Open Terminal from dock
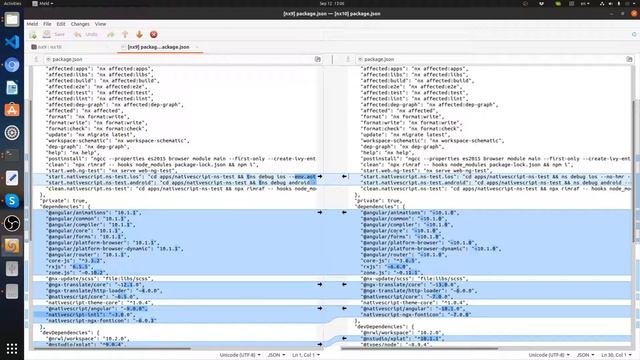The width and height of the screenshot is (640, 360). point(12,155)
